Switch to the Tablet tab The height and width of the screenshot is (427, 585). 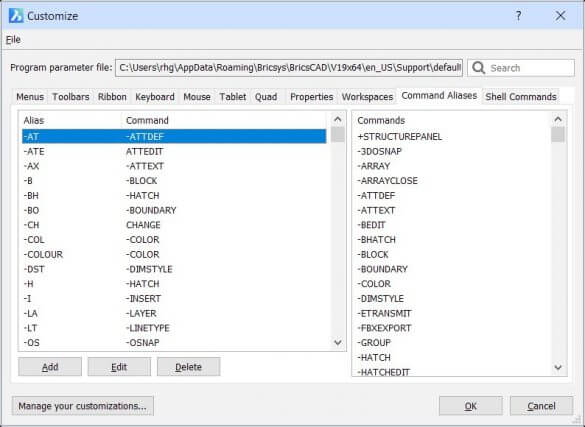coord(232,97)
